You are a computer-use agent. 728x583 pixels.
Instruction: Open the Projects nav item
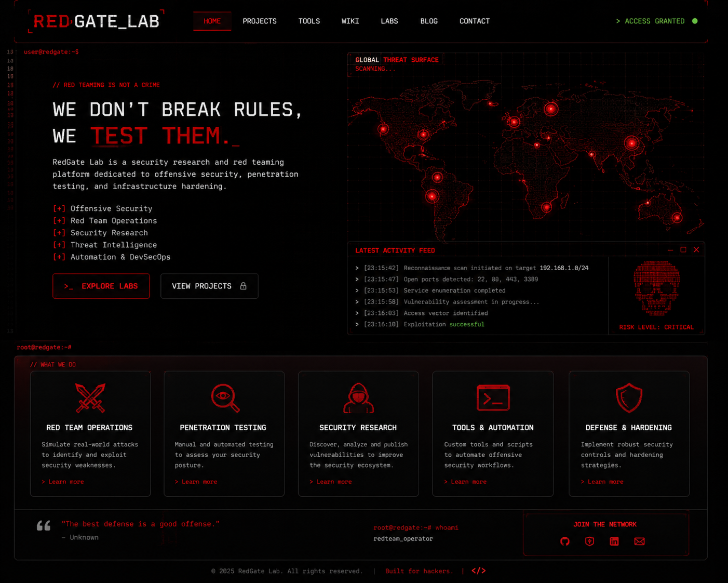[x=260, y=21]
